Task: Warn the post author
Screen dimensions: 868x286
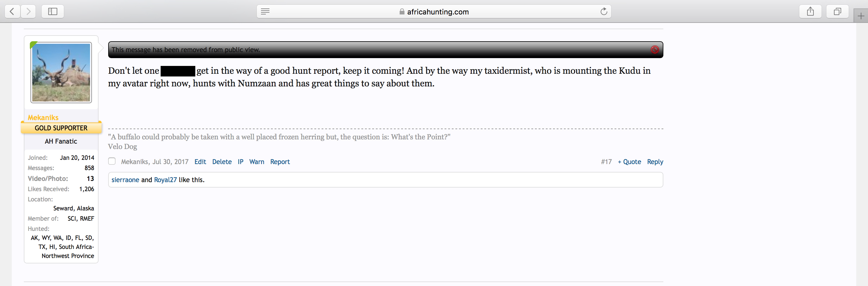Action: [256, 162]
